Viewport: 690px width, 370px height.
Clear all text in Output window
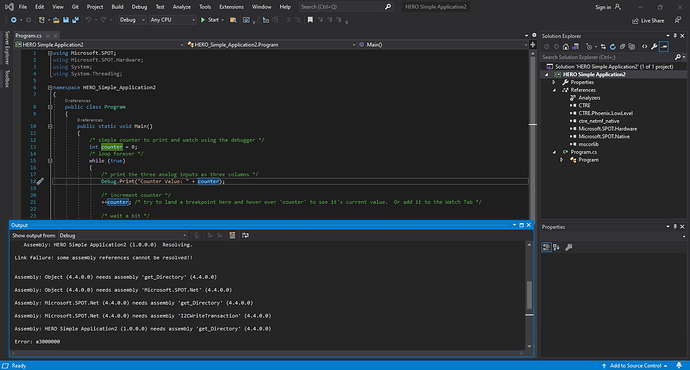pos(232,235)
